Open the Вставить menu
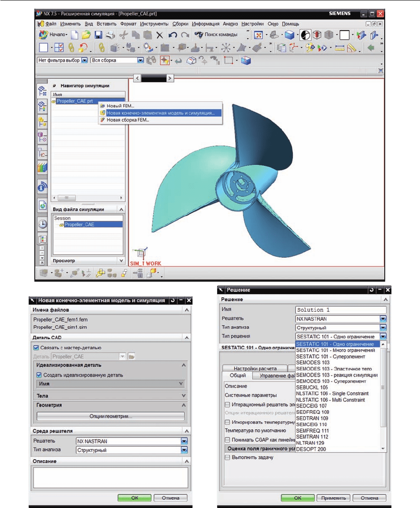420x508 pixels. (107, 24)
